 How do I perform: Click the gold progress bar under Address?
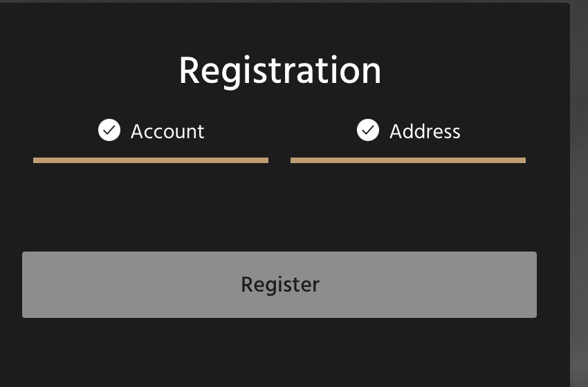[408, 160]
